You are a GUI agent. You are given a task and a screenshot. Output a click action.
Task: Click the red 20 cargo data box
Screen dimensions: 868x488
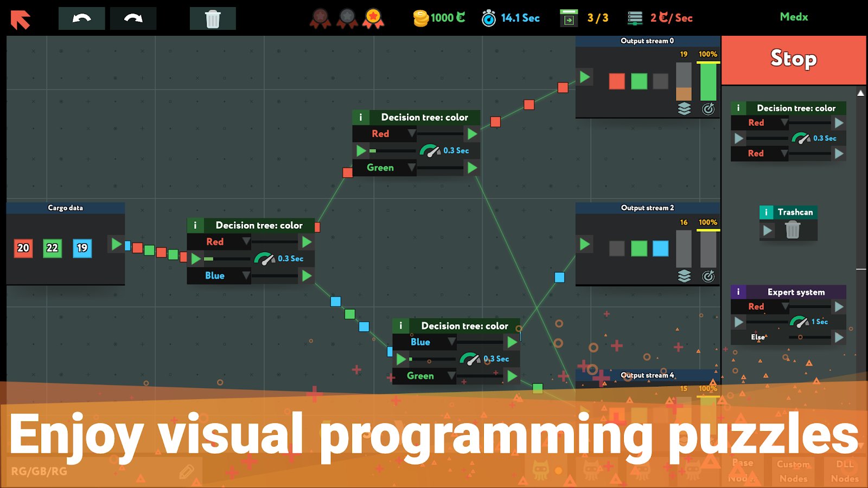pyautogui.click(x=23, y=248)
